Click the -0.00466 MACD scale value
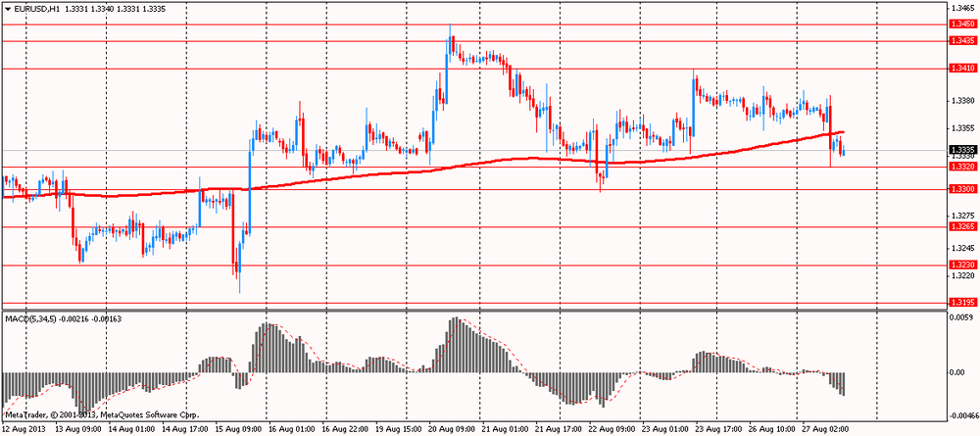980x436 pixels. coord(962,414)
